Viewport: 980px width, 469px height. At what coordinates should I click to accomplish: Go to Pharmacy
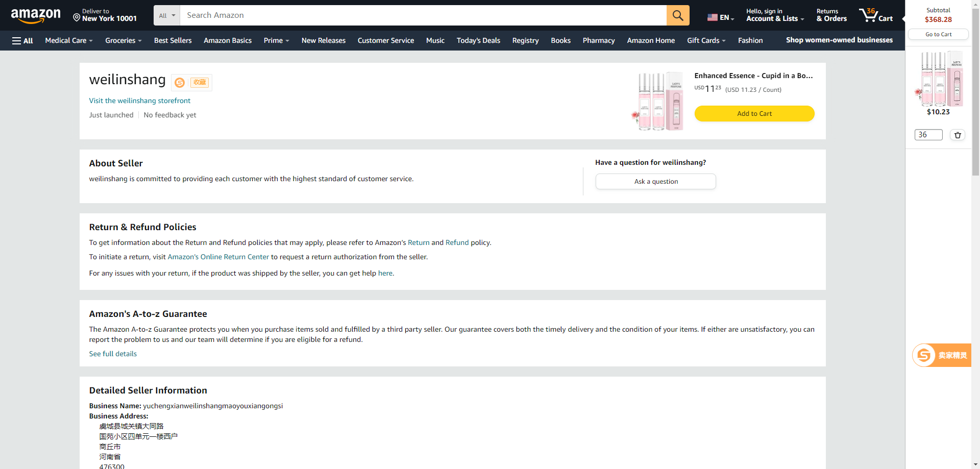tap(599, 40)
